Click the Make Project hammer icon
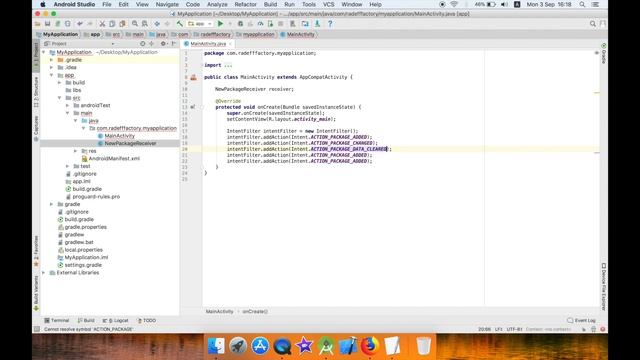Screen dimensions: 640x360 pos(180,24)
